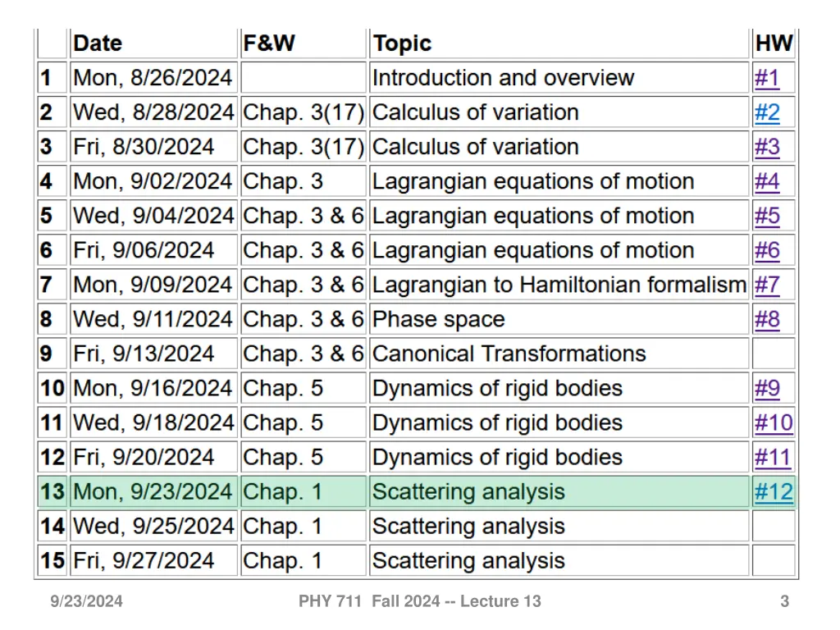The width and height of the screenshot is (840, 630).
Task: Open homework link #1
Action: [767, 78]
